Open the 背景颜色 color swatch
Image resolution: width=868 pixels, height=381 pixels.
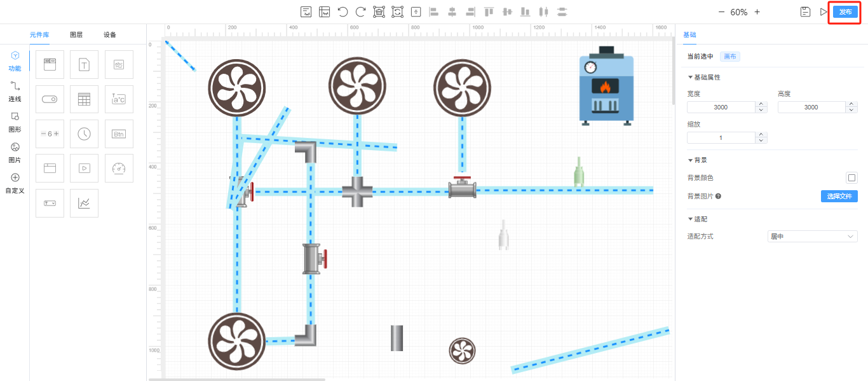point(851,177)
